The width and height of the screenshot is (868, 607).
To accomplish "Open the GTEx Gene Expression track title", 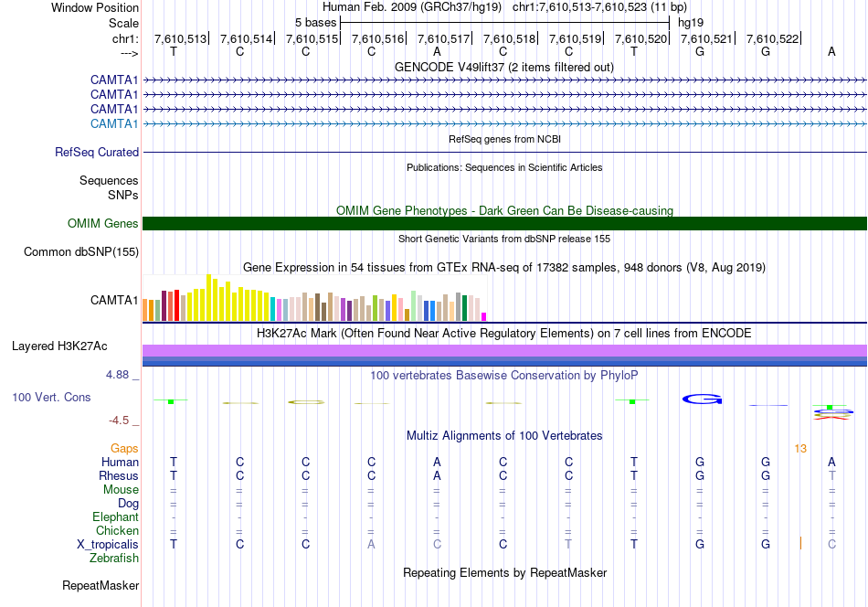I will pos(504,268).
